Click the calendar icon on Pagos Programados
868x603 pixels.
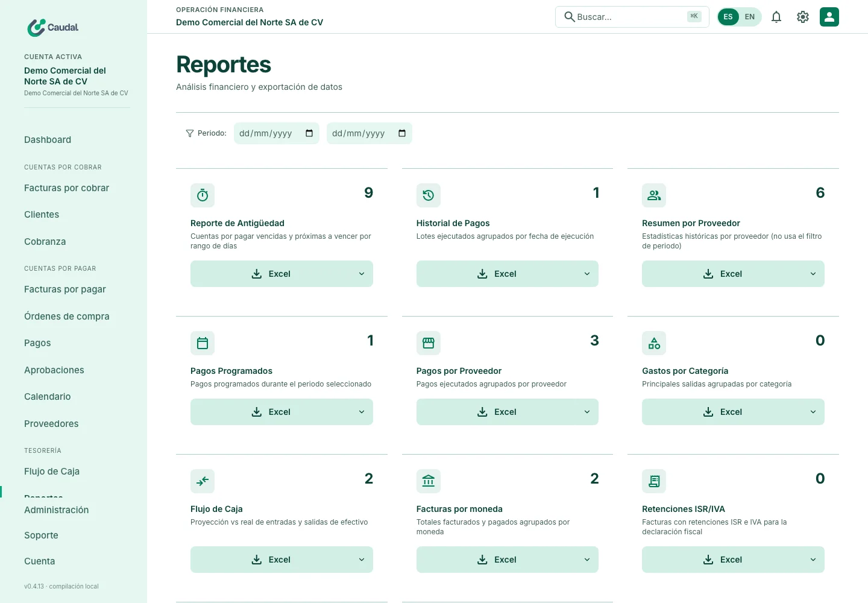click(203, 343)
